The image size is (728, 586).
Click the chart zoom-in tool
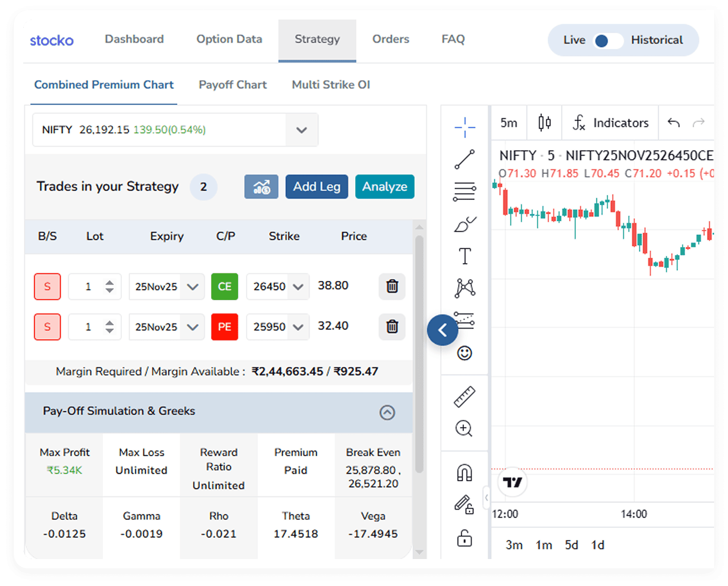[464, 428]
